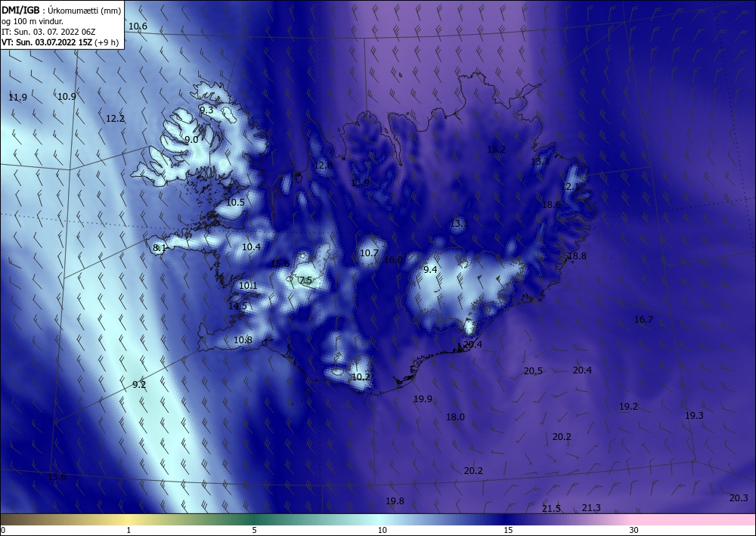756x536 pixels.
Task: Click the value 10.1 on the map
Action: point(248,286)
